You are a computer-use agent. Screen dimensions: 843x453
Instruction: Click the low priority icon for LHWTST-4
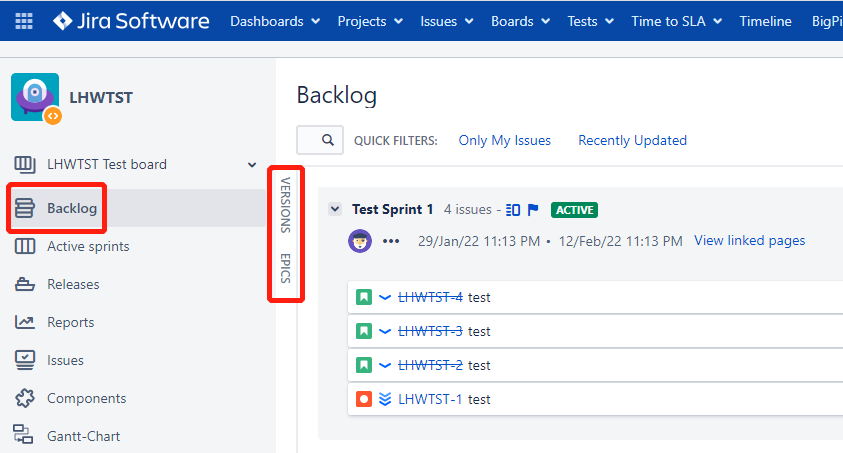385,297
